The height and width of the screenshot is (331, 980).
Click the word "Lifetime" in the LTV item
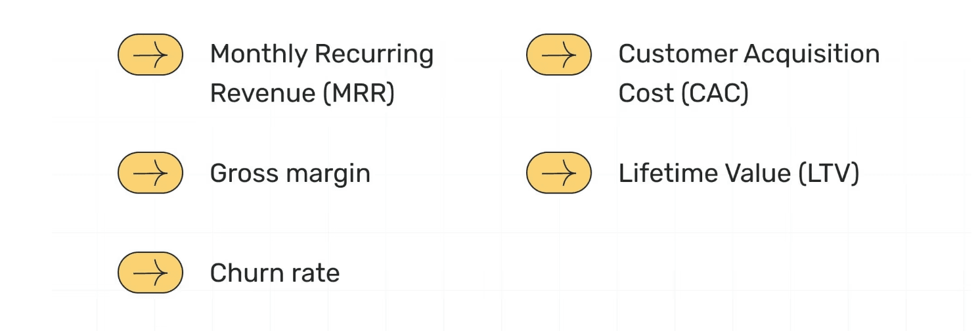[x=667, y=173]
